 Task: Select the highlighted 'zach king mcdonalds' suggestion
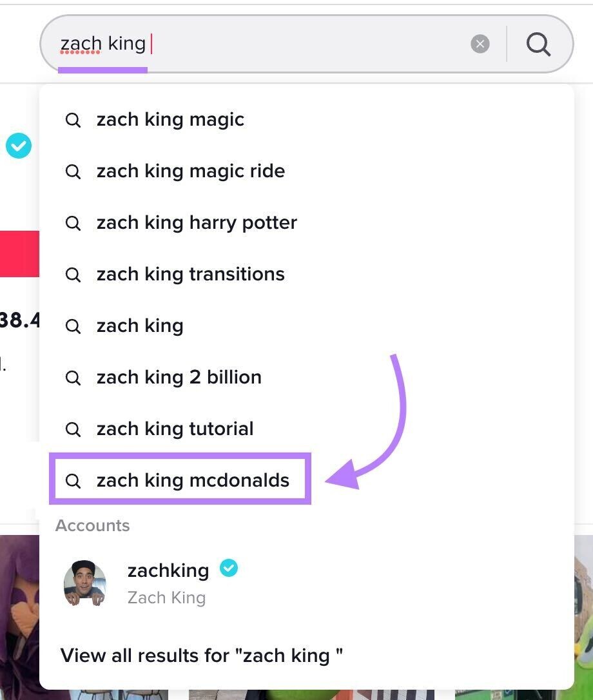(x=191, y=480)
